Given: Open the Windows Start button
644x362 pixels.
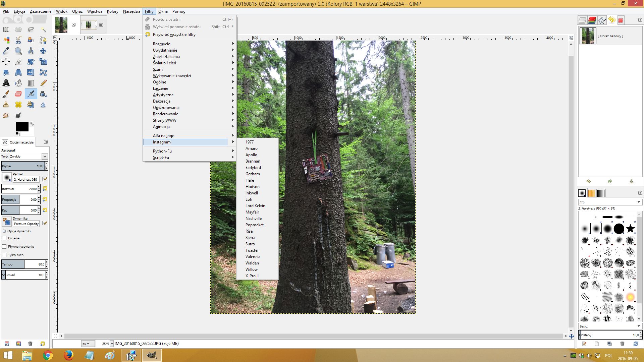Looking at the screenshot, I should coord(7,355).
